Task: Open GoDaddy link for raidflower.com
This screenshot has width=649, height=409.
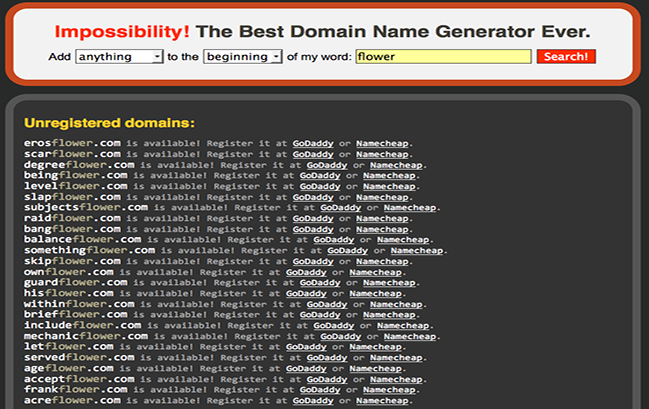Action: pos(313,219)
